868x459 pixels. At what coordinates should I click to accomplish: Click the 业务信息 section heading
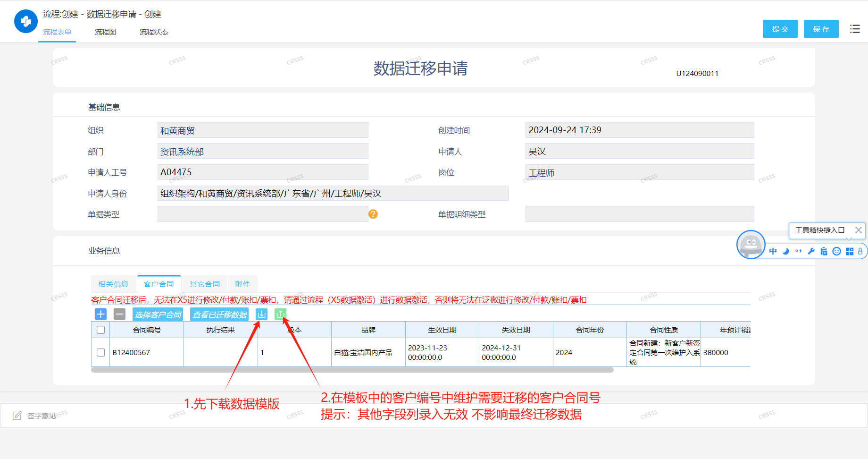click(x=104, y=251)
